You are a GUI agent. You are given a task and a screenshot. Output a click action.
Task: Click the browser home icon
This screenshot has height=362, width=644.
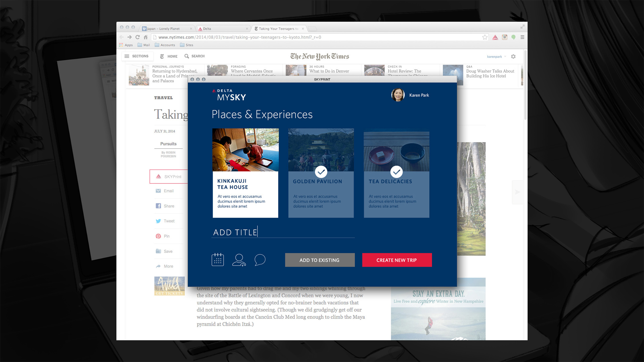pyautogui.click(x=146, y=37)
